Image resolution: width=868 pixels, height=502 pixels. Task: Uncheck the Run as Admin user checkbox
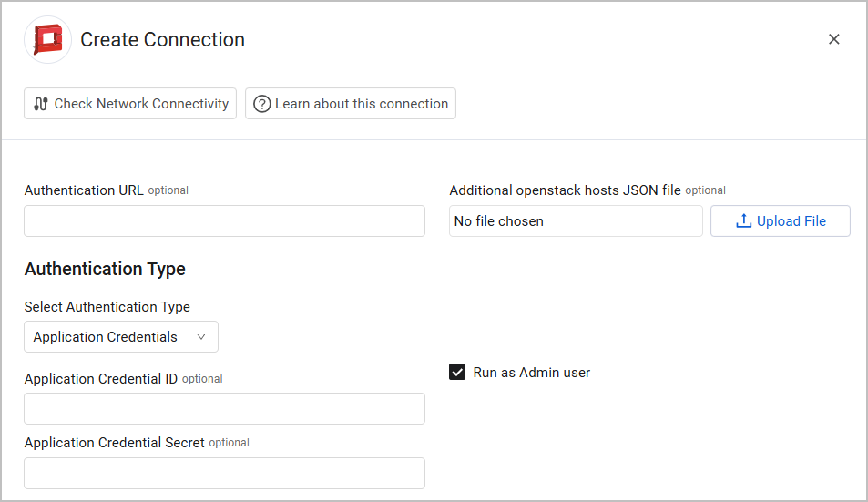pos(457,372)
